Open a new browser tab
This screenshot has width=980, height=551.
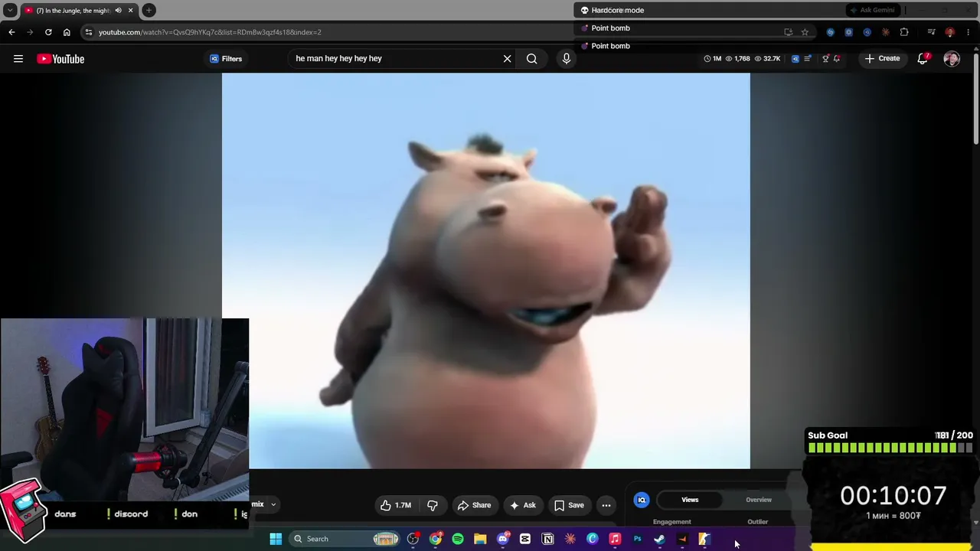point(149,10)
